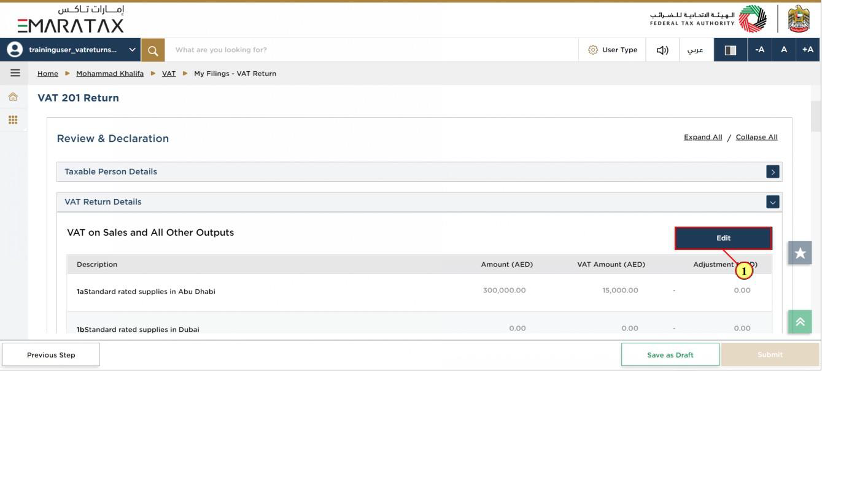Click the row 1a Standard rated supplies in Abu Dhabi
868x492 pixels.
point(419,292)
